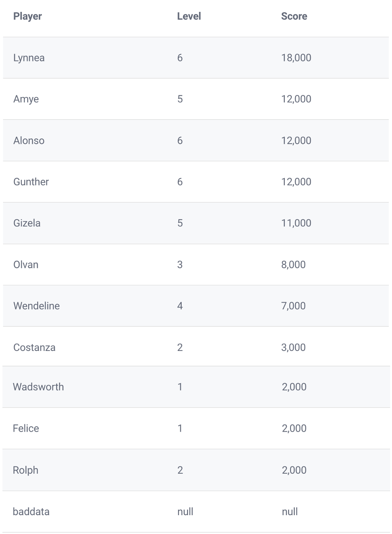Screen dimensions: 392x534
Task: Click the null Level cell for baddata
Action: tap(185, 511)
